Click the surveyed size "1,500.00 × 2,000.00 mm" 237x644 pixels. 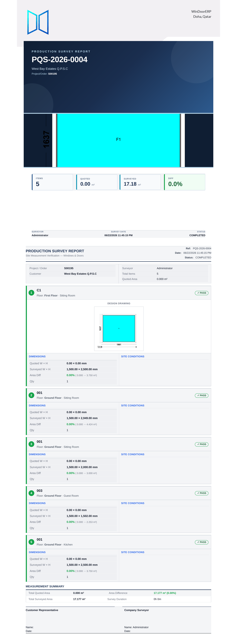point(82,467)
